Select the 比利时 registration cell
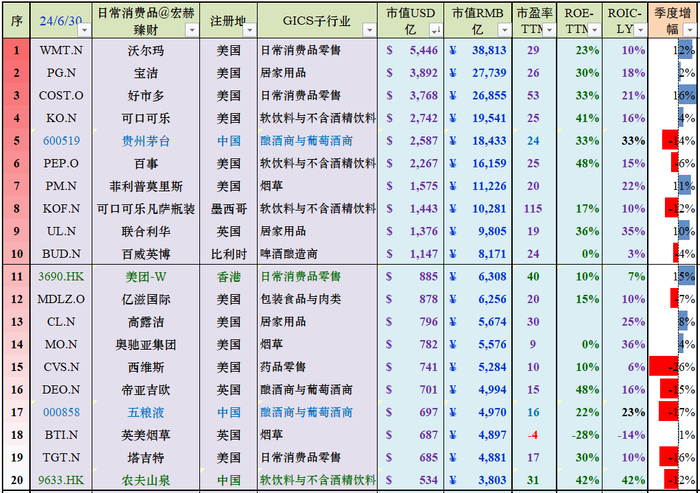Image resolution: width=700 pixels, height=493 pixels. point(229,254)
